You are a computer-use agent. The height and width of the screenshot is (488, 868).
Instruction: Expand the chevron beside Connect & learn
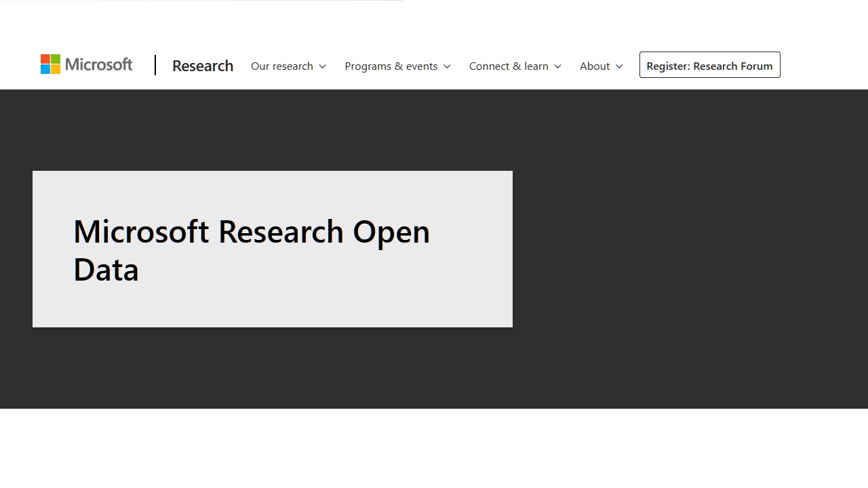557,66
